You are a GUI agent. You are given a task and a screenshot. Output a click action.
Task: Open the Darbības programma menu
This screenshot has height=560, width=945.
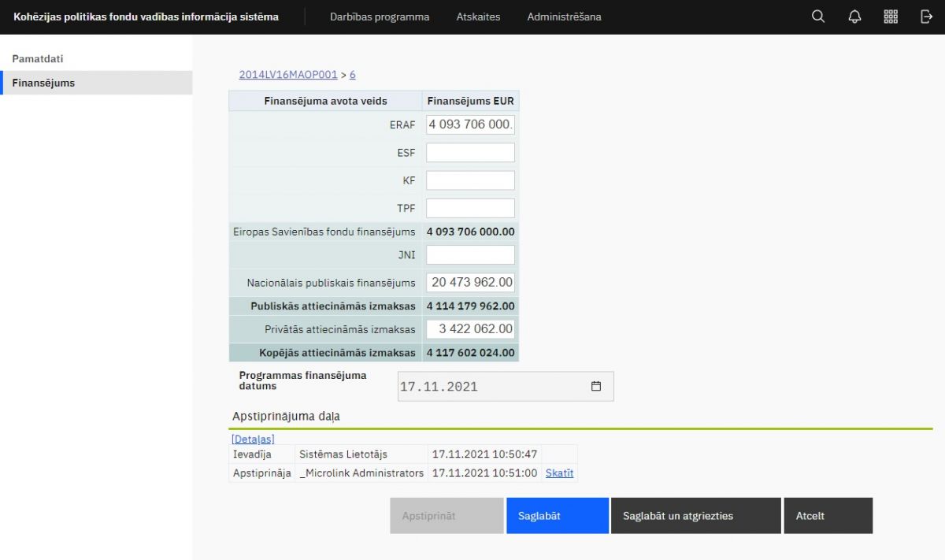[380, 17]
